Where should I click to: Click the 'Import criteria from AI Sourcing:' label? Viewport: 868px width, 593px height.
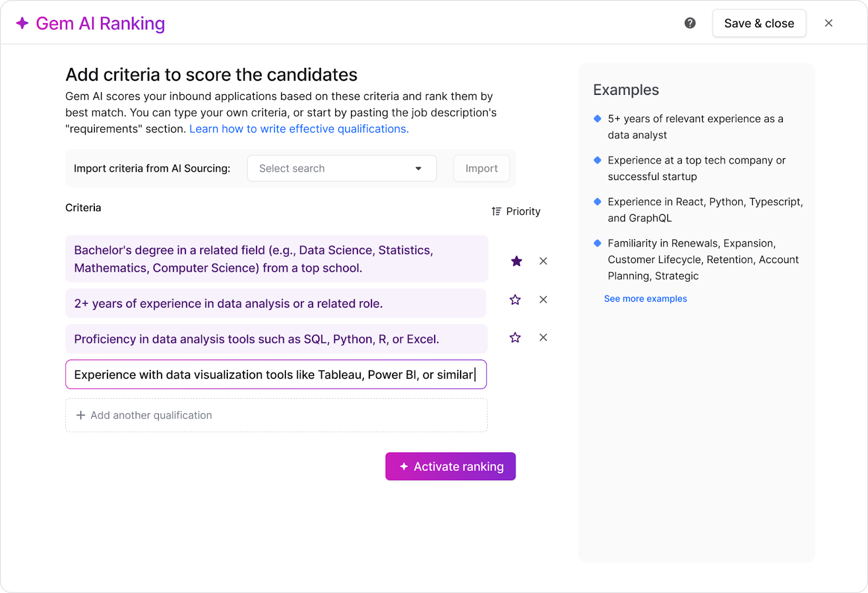(x=152, y=169)
